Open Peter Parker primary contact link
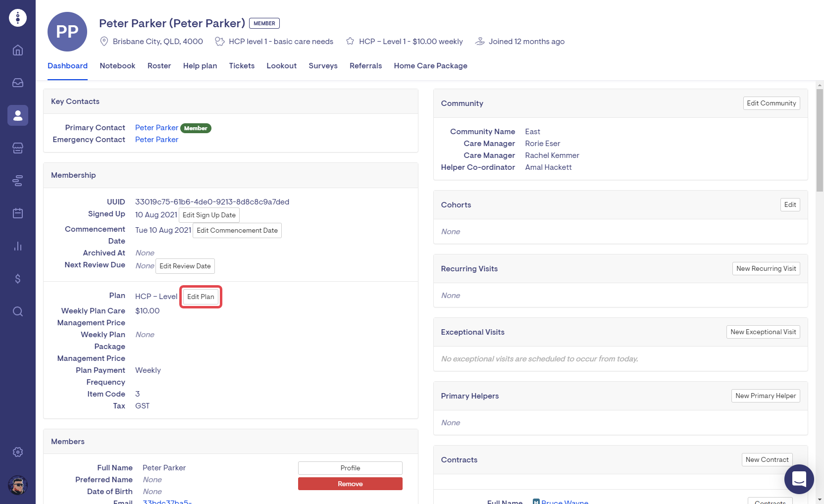The image size is (824, 504). [156, 128]
